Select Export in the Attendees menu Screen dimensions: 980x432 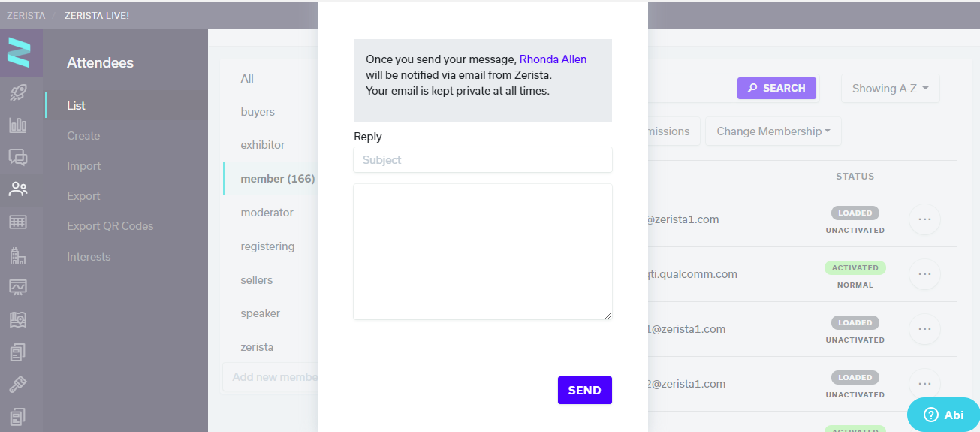click(x=83, y=196)
